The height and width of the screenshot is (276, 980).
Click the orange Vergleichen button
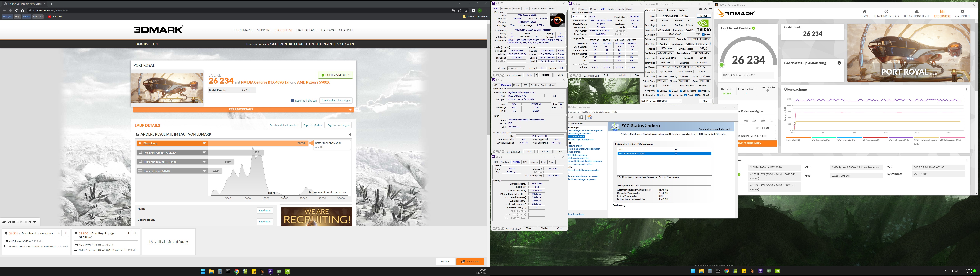(470, 261)
